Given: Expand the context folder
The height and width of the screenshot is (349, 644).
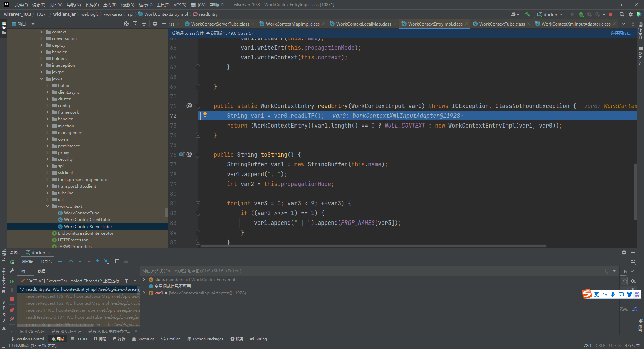Looking at the screenshot, I should 41,32.
